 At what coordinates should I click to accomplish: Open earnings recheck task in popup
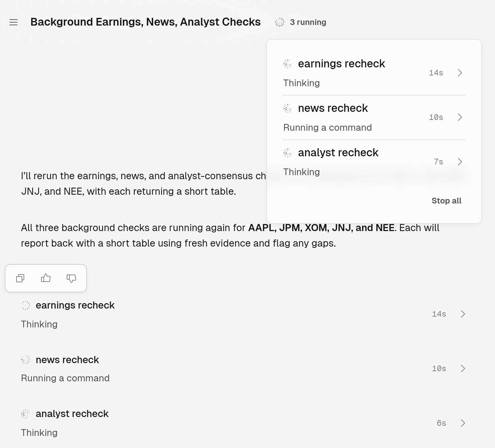(x=374, y=73)
